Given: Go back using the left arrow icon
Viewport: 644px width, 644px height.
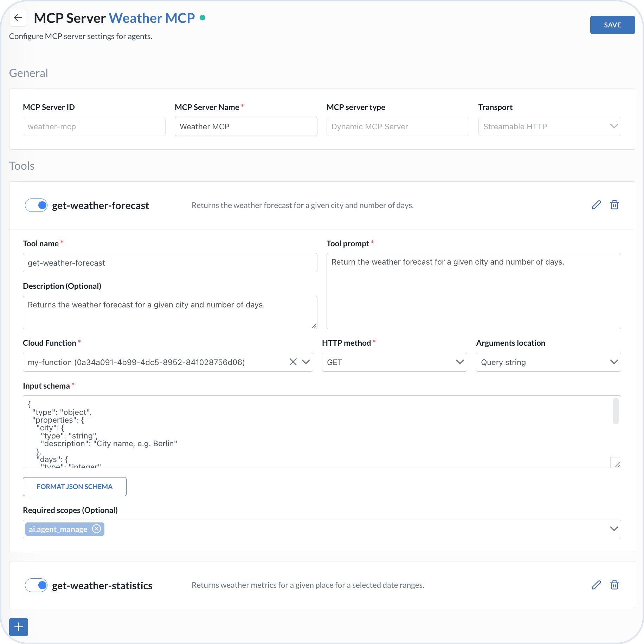Looking at the screenshot, I should (x=18, y=18).
